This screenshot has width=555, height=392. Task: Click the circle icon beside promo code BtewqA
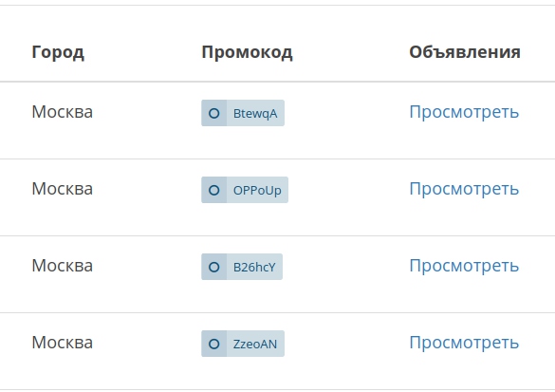point(213,113)
